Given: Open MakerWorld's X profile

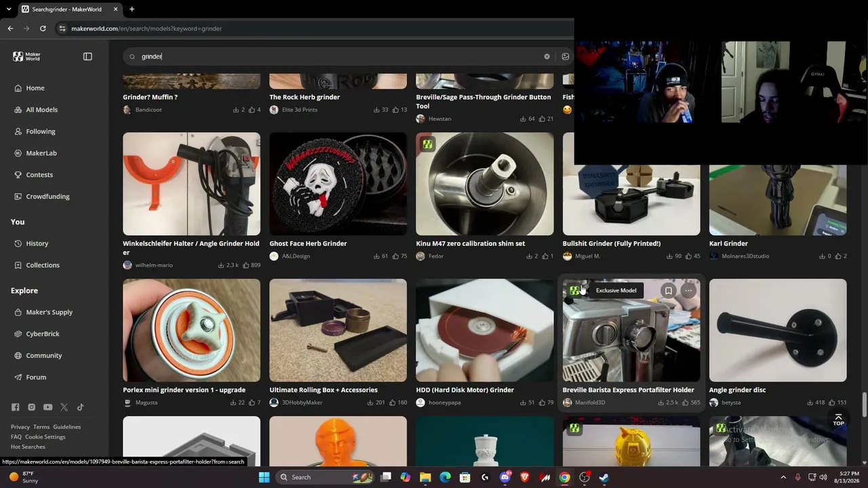Looking at the screenshot, I should click(x=64, y=407).
